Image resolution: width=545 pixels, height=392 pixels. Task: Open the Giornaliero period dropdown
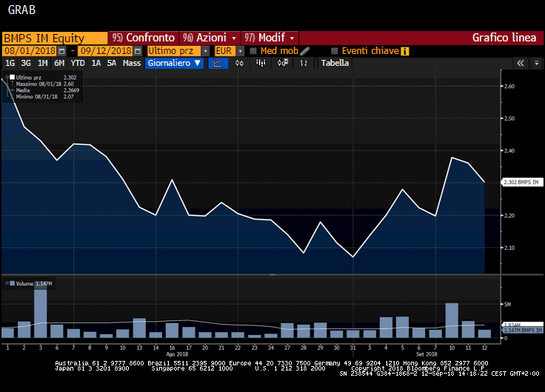click(x=175, y=63)
